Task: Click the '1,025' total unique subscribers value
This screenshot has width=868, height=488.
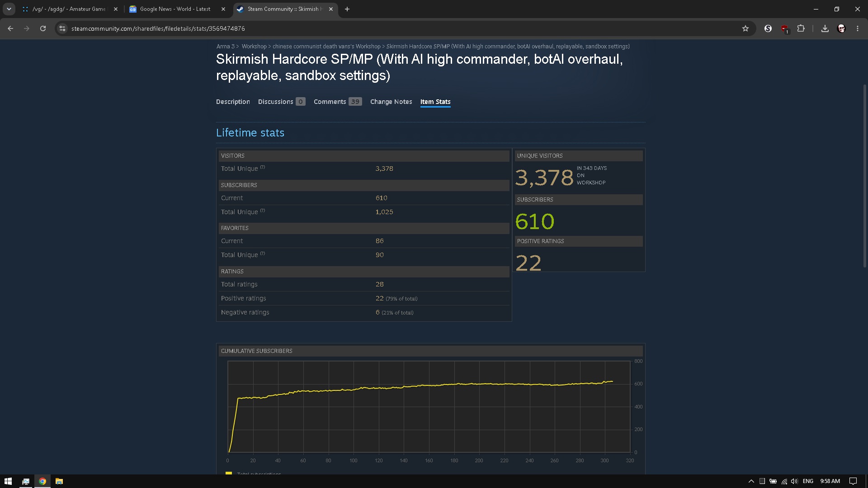Action: [384, 212]
